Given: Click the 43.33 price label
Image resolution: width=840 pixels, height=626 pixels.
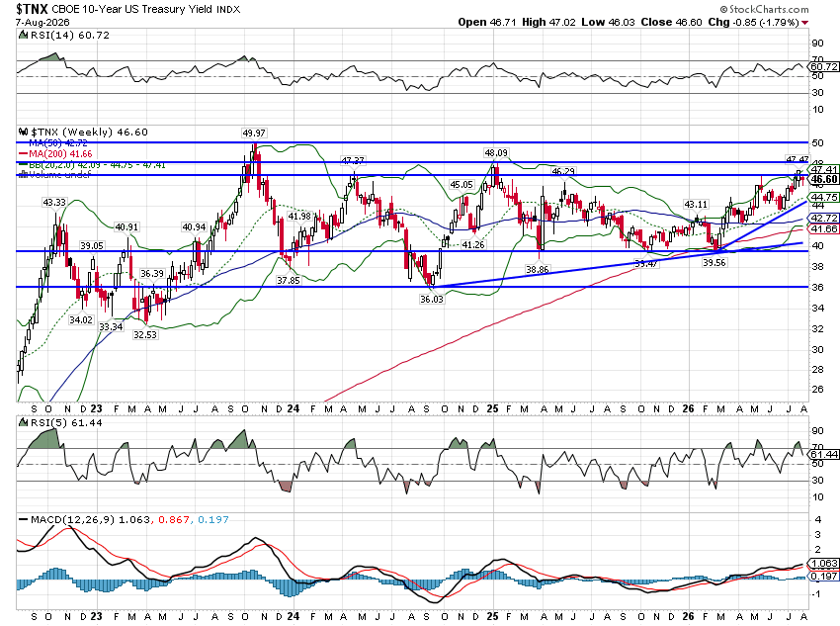Looking at the screenshot, I should pos(54,203).
